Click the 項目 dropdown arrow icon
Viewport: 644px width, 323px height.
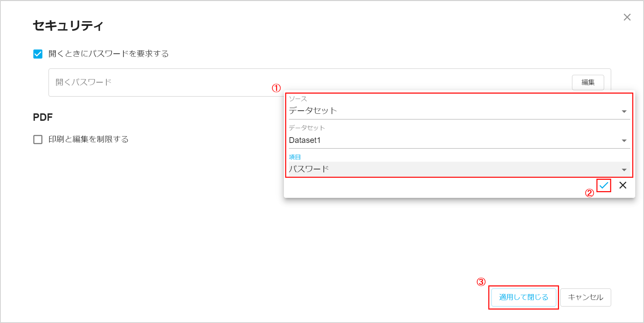(624, 169)
